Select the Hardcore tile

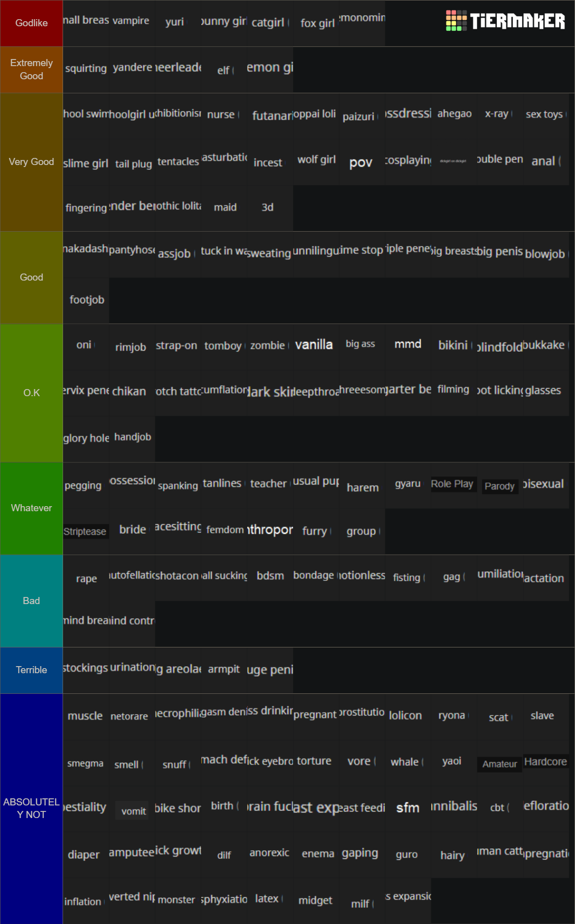click(546, 763)
